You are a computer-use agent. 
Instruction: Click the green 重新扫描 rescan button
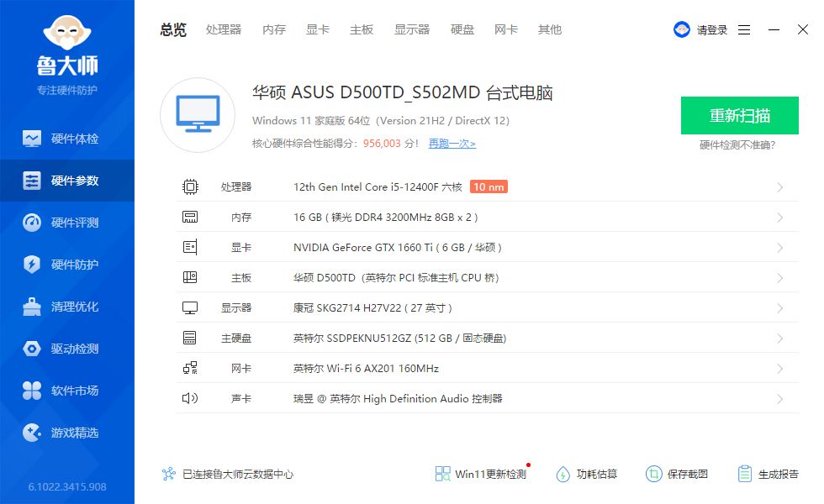[739, 115]
